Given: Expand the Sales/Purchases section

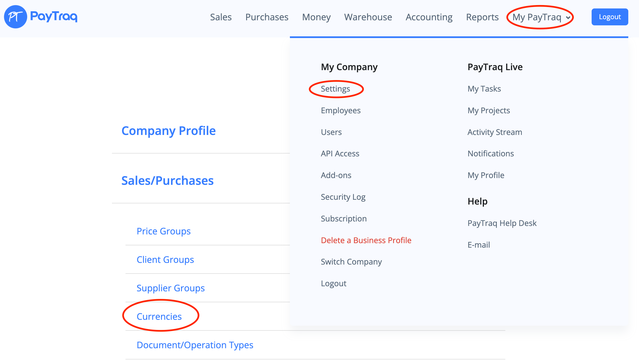Looking at the screenshot, I should 167,181.
